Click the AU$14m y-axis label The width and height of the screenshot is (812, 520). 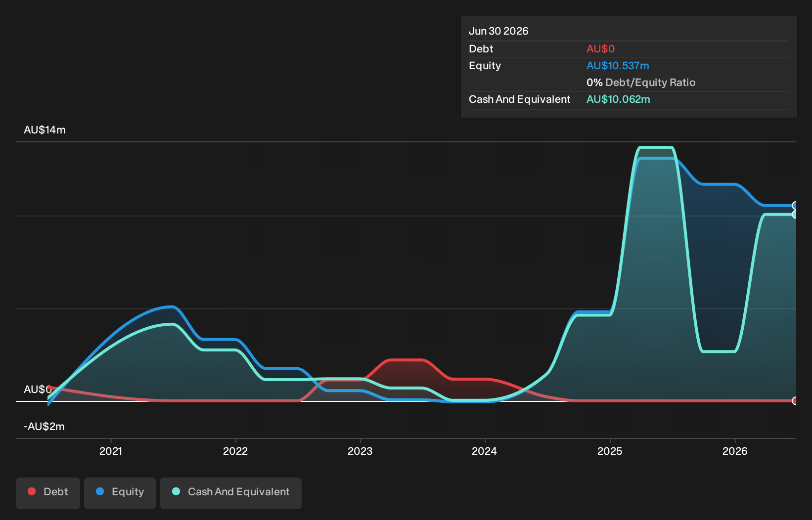pyautogui.click(x=45, y=130)
